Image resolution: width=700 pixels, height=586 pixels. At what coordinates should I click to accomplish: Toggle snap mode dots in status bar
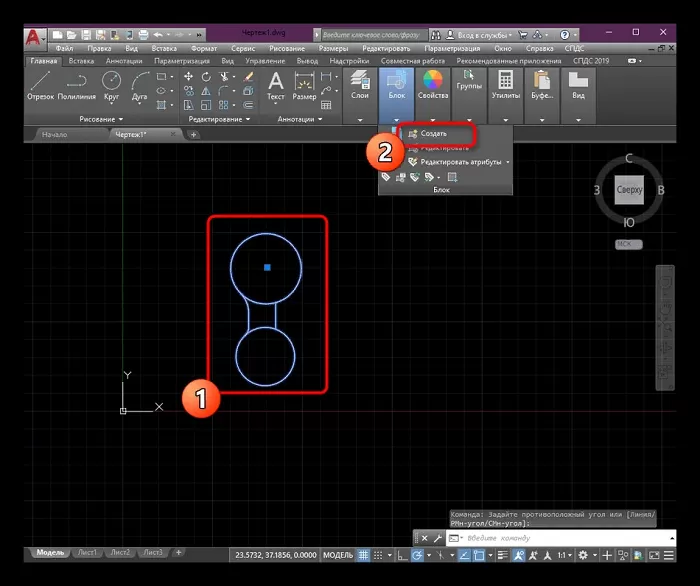[378, 555]
